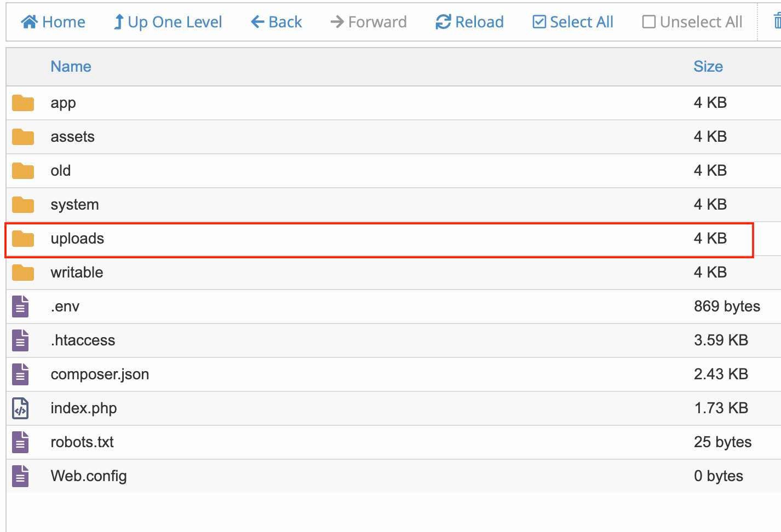The image size is (781, 532).
Task: Select the .htaccess file
Action: [83, 340]
